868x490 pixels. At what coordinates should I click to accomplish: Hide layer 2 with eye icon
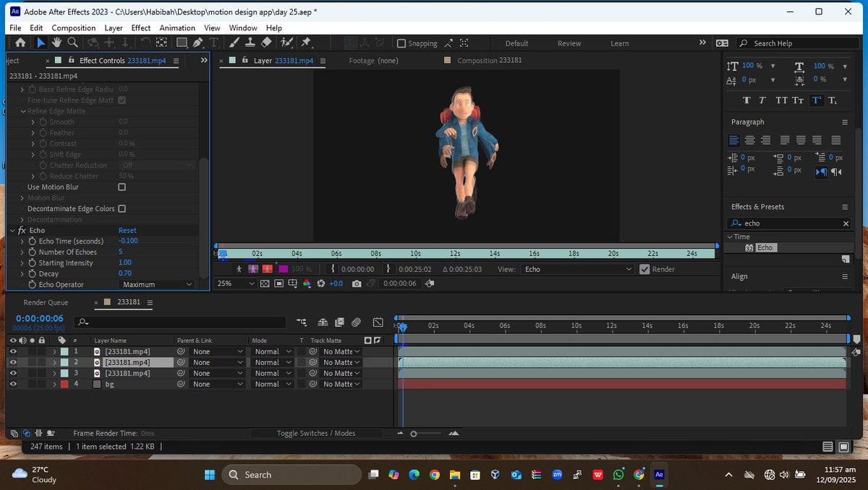point(13,362)
